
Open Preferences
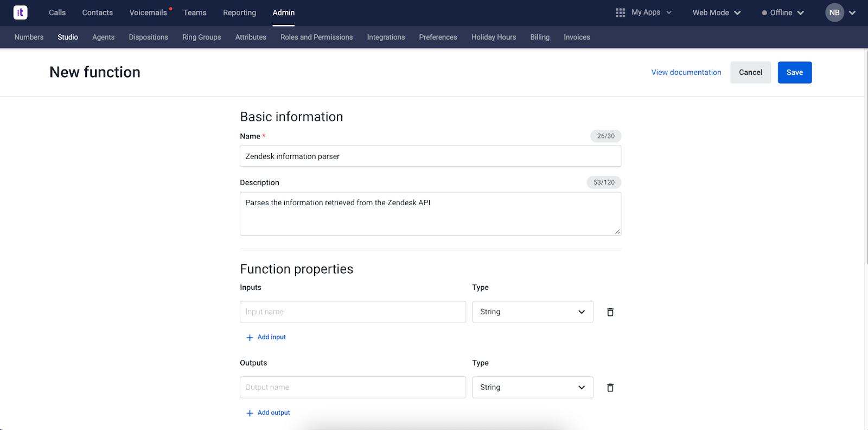[438, 37]
